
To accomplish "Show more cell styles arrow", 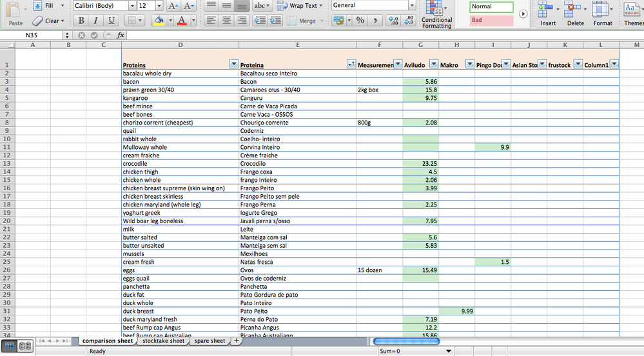I will tap(523, 14).
